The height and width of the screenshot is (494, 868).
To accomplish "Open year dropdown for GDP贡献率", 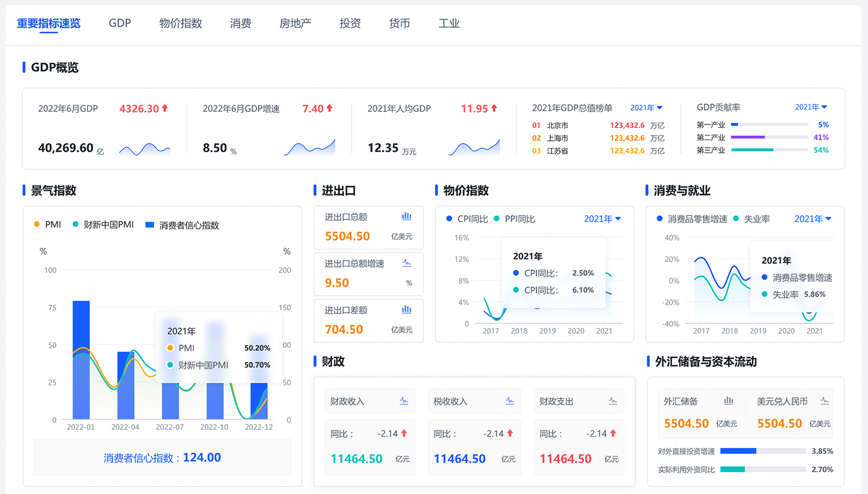I will pos(811,107).
